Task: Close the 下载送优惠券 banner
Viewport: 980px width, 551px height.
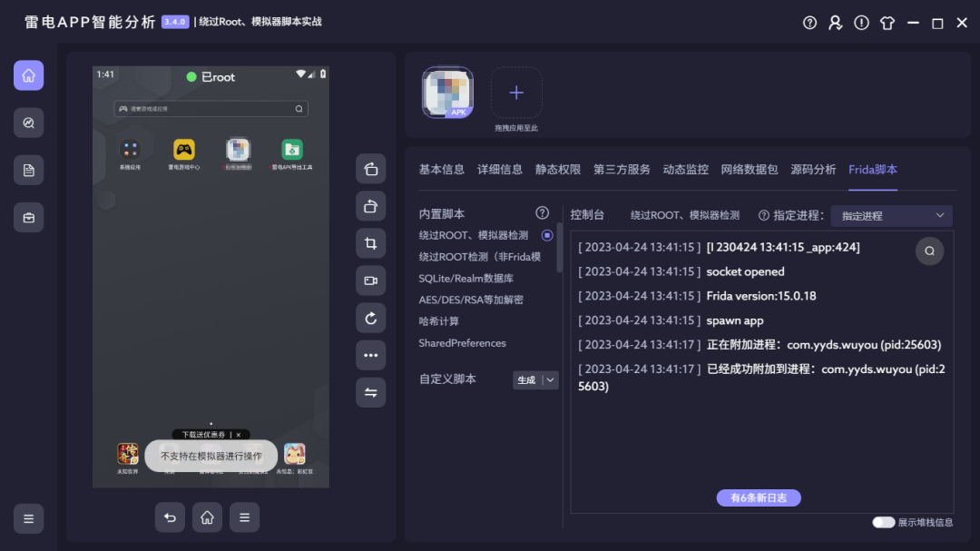Action: [x=238, y=435]
